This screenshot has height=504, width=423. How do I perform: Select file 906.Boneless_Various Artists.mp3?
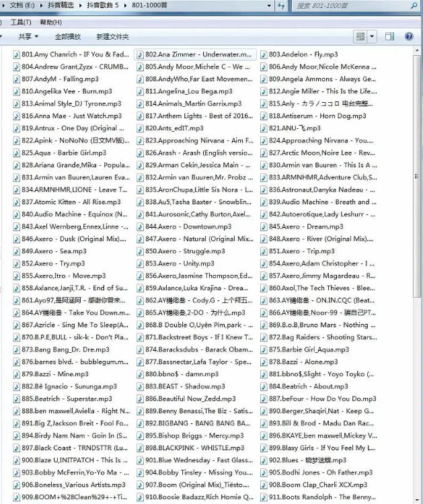coord(70,485)
